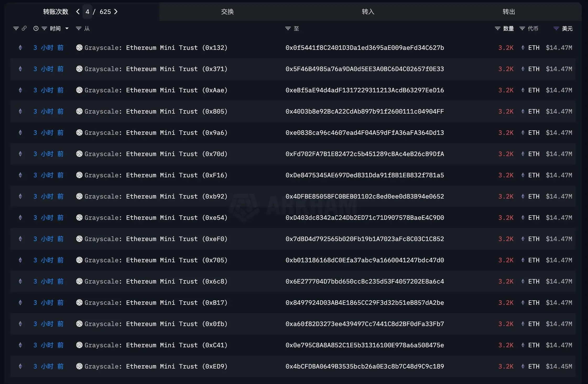
Task: Go to the next page of transfers
Action: coord(116,12)
